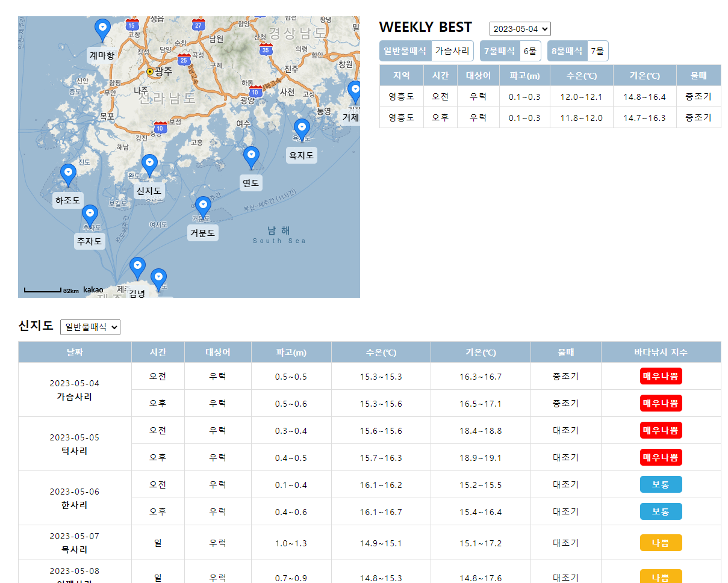The width and height of the screenshot is (728, 583).
Task: Select the 추자도 location pin
Action: (90, 215)
